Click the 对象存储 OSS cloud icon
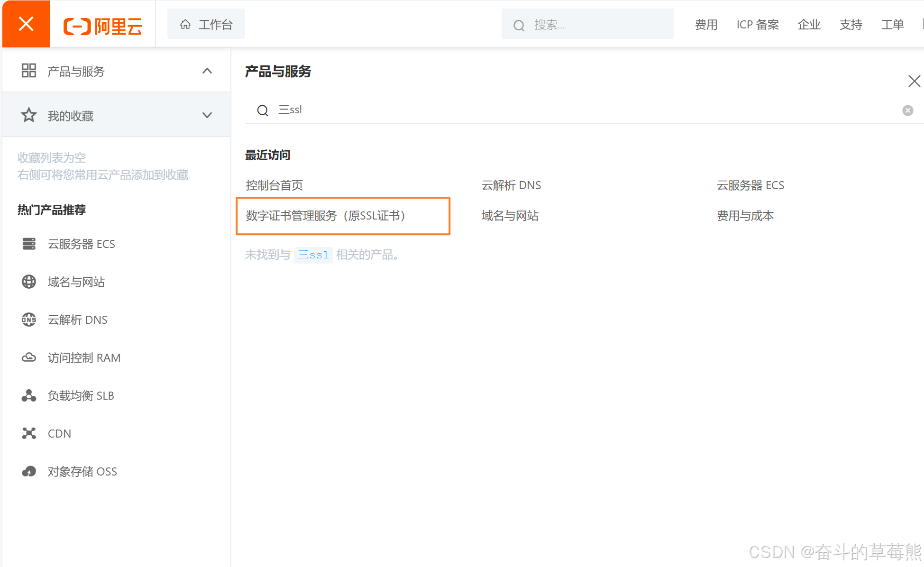This screenshot has width=924, height=567. tap(29, 471)
